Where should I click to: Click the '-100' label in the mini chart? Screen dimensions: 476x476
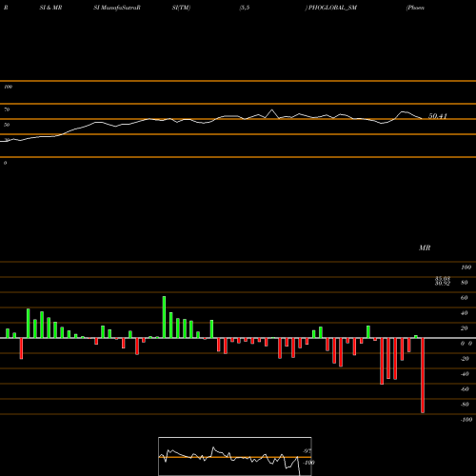(308, 463)
